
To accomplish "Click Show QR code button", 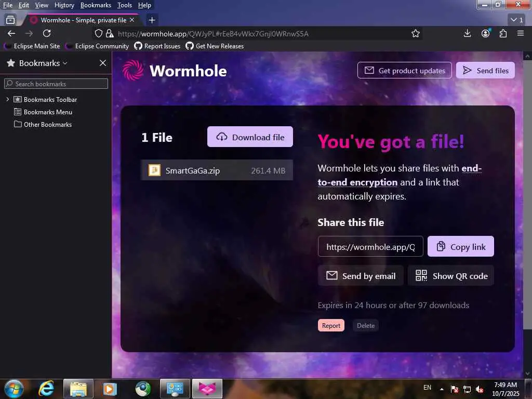I will [x=451, y=275].
